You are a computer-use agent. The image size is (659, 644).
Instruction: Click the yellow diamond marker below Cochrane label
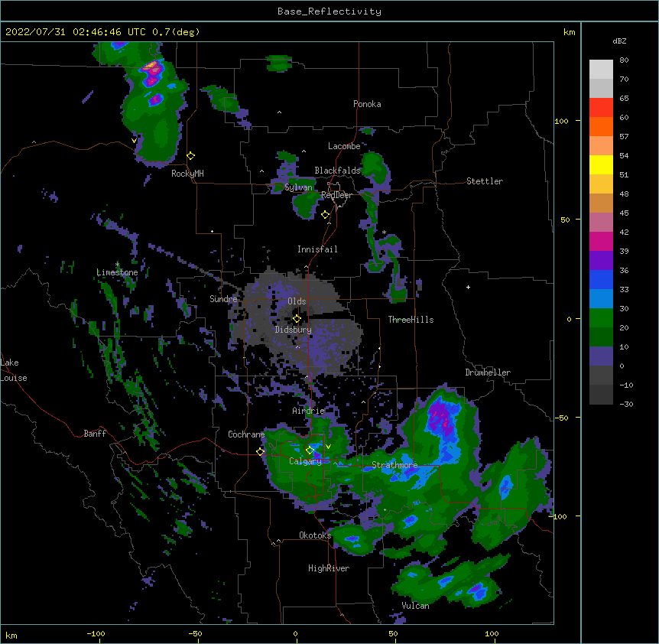(x=260, y=451)
